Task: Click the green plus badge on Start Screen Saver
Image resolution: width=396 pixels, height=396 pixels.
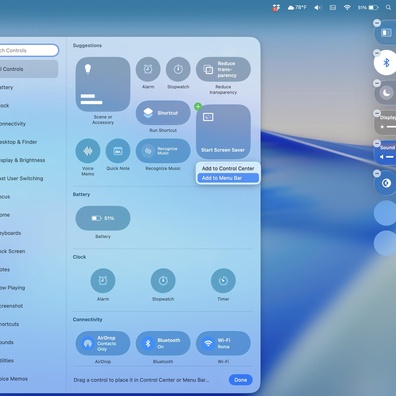Action: pos(198,107)
